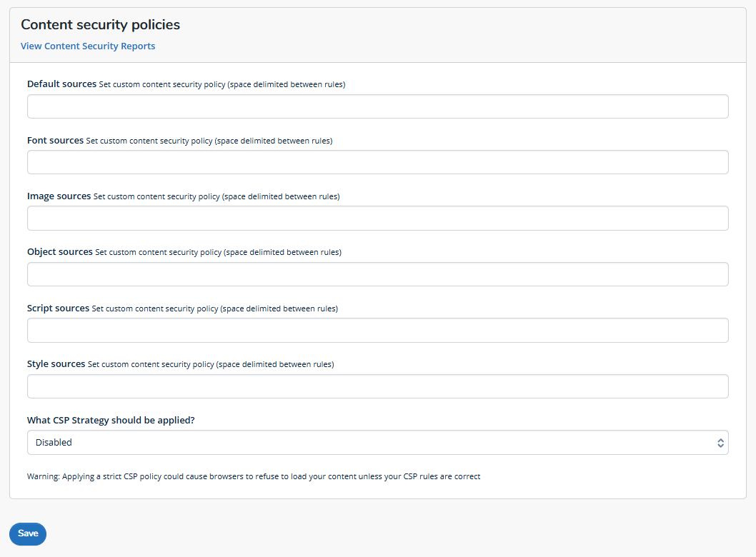Click the "Content security policies" heading
Image resolution: width=756 pixels, height=557 pixels.
[x=100, y=25]
